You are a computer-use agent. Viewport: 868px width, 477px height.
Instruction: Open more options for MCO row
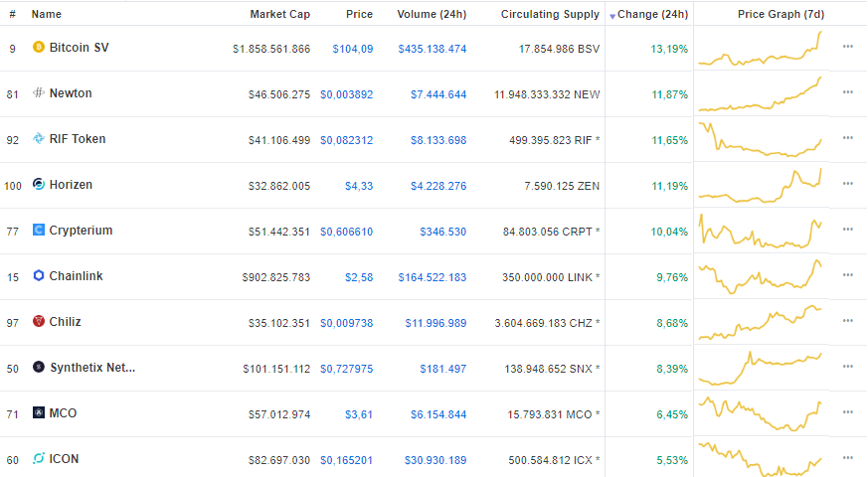(847, 412)
